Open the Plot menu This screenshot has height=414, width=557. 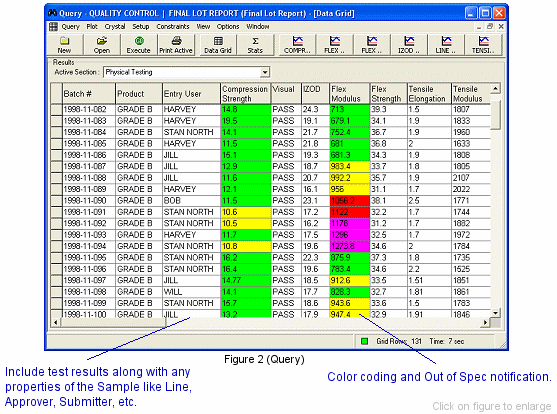[x=92, y=27]
